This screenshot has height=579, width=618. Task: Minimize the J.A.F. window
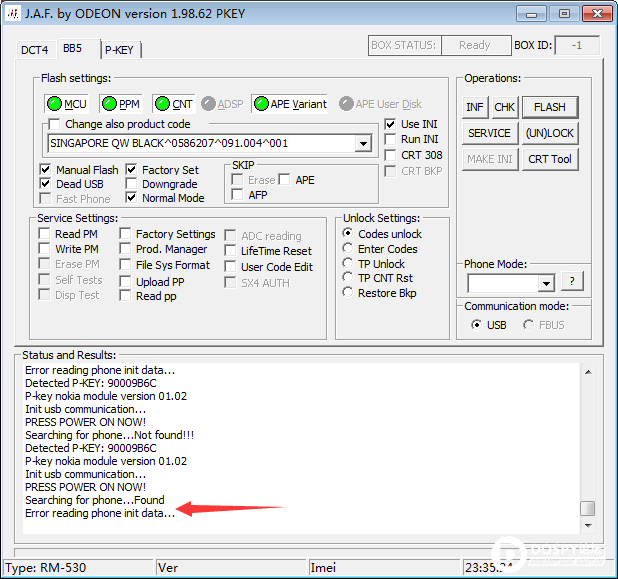(531, 14)
